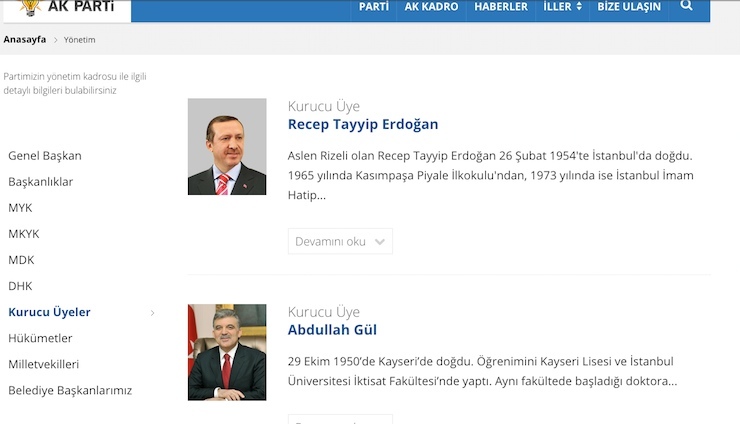
Task: Click the search magnifier icon
Action: tap(687, 6)
